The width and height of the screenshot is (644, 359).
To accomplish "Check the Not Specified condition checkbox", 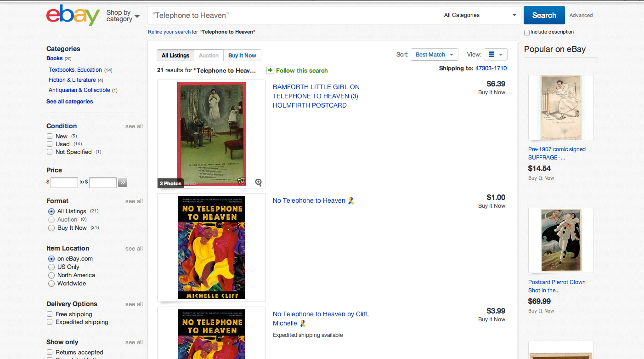I will click(50, 152).
